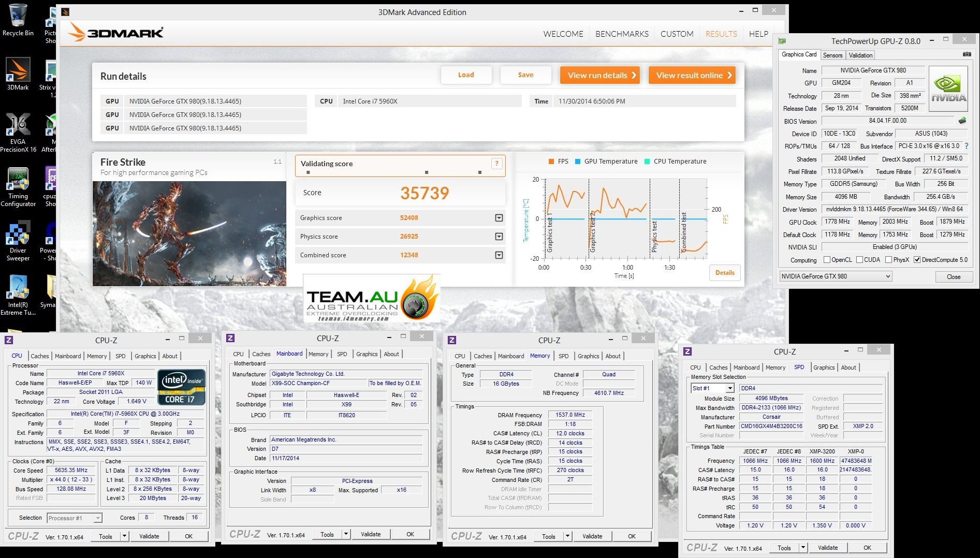Click the score value 35739
The width and height of the screenshot is (980, 558).
425,193
